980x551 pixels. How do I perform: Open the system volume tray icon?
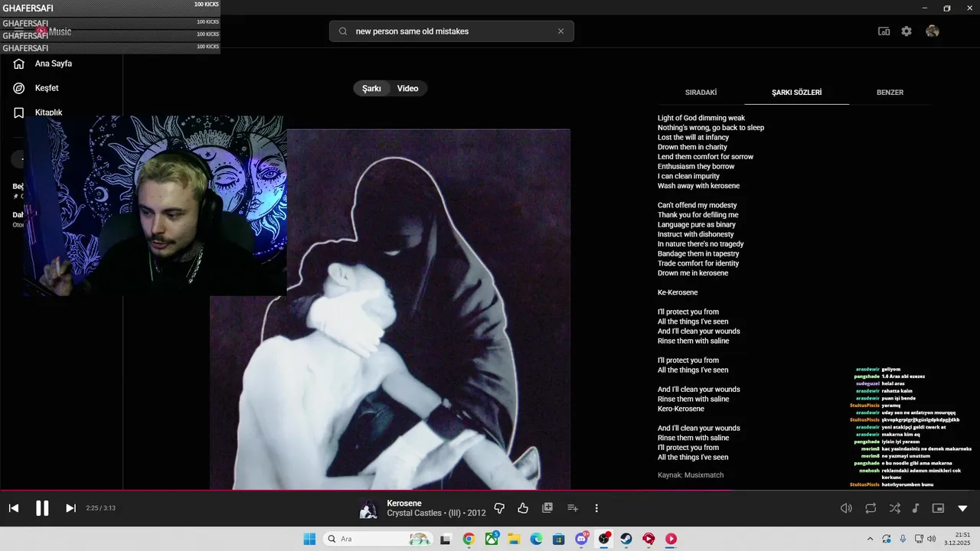pyautogui.click(x=931, y=539)
